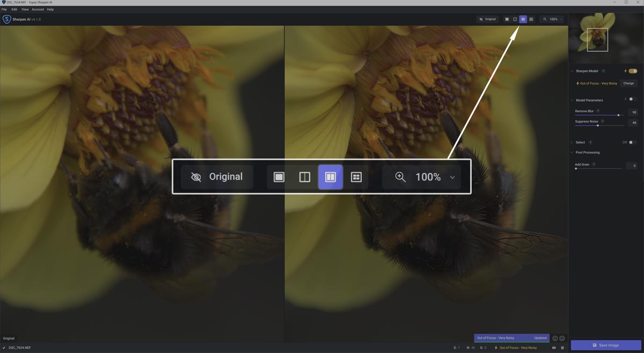Viewport: 644px width, 353px height.
Task: Expand the Select section chevron
Action: coord(571,142)
